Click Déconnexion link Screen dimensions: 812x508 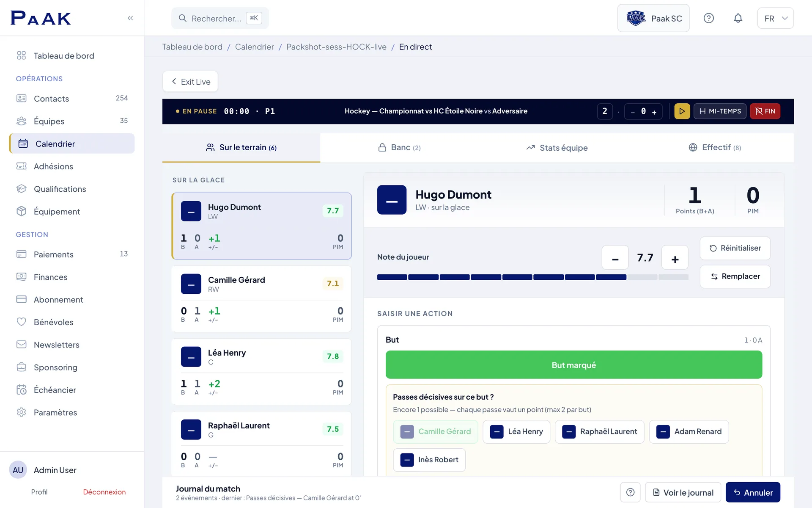pos(104,492)
